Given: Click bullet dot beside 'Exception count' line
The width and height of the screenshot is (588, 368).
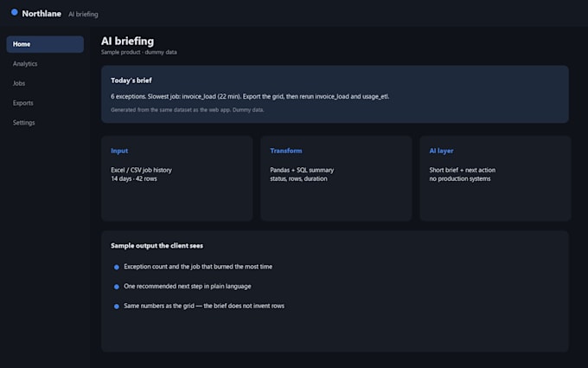Looking at the screenshot, I should (x=117, y=268).
